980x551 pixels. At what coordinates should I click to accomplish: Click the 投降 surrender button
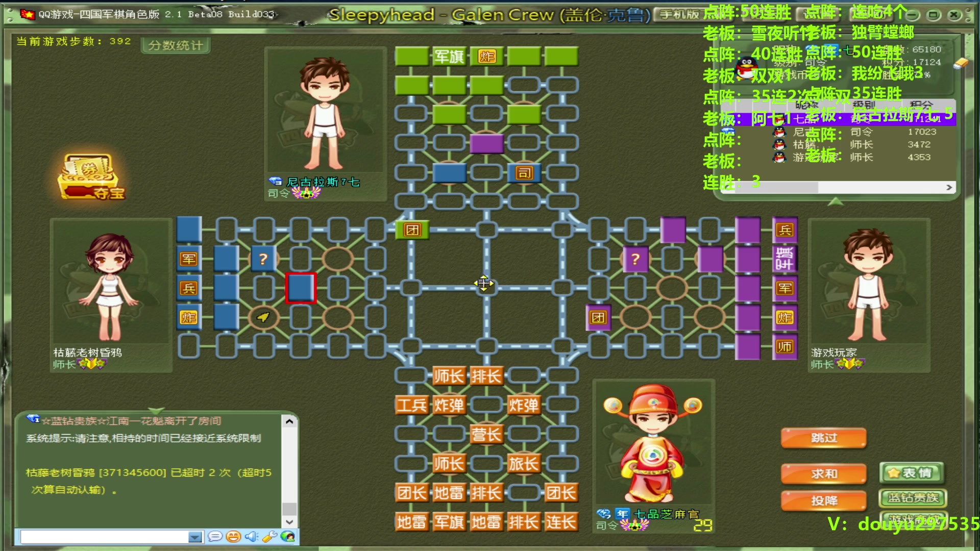[824, 501]
